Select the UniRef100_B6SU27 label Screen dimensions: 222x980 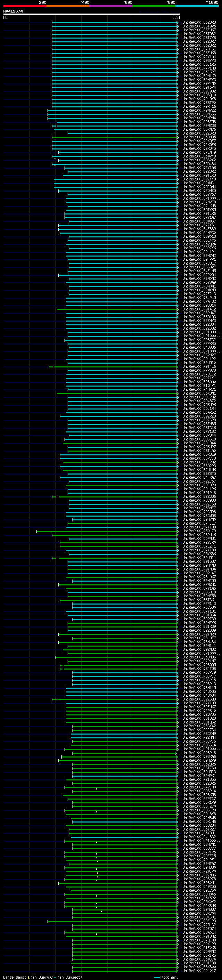pyautogui.click(x=199, y=267)
